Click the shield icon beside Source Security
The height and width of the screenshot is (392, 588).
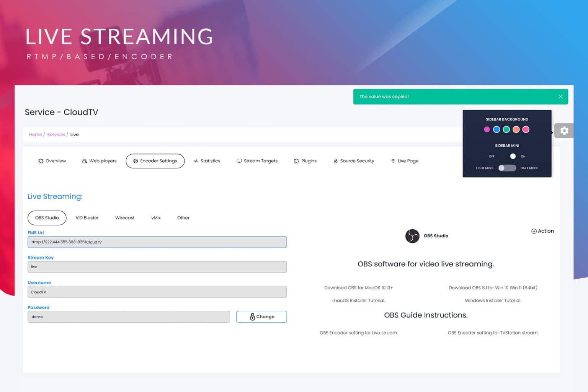[335, 161]
